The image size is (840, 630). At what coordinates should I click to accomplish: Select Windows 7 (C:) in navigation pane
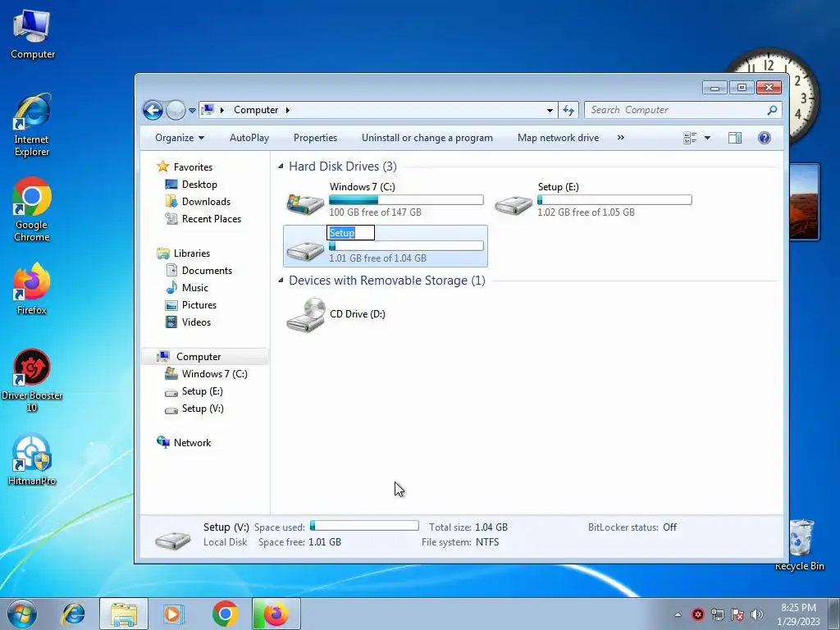pos(214,374)
